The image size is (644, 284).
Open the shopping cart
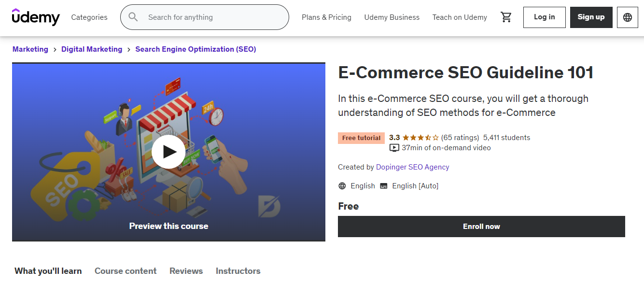pyautogui.click(x=506, y=17)
